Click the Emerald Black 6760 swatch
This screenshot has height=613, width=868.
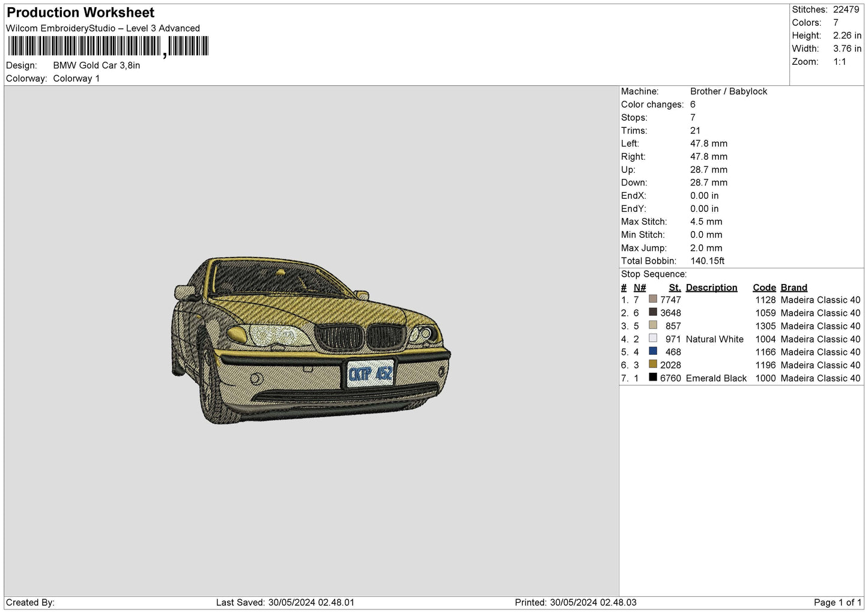click(653, 378)
